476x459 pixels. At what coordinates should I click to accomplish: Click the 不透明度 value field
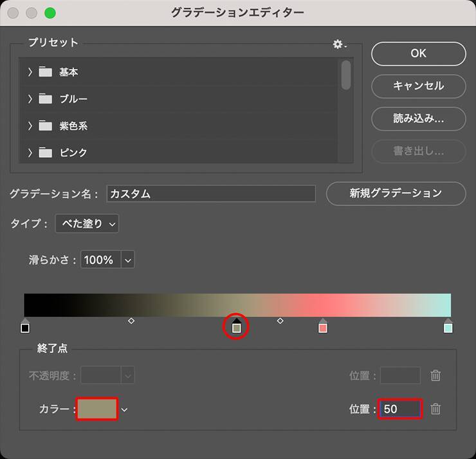(x=101, y=375)
